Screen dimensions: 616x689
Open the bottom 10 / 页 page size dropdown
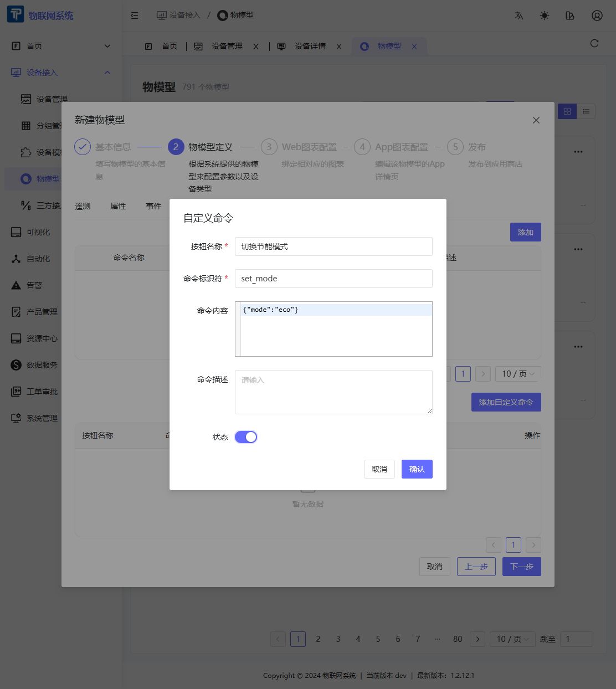click(513, 639)
